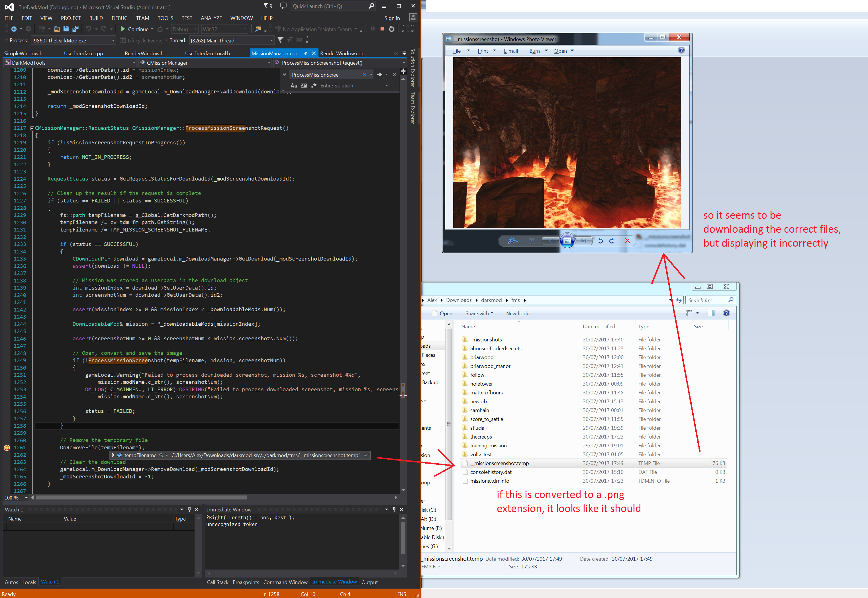Open the ProcessMissionScreenshotRequest member dropdown
868x598 pixels.
point(340,63)
